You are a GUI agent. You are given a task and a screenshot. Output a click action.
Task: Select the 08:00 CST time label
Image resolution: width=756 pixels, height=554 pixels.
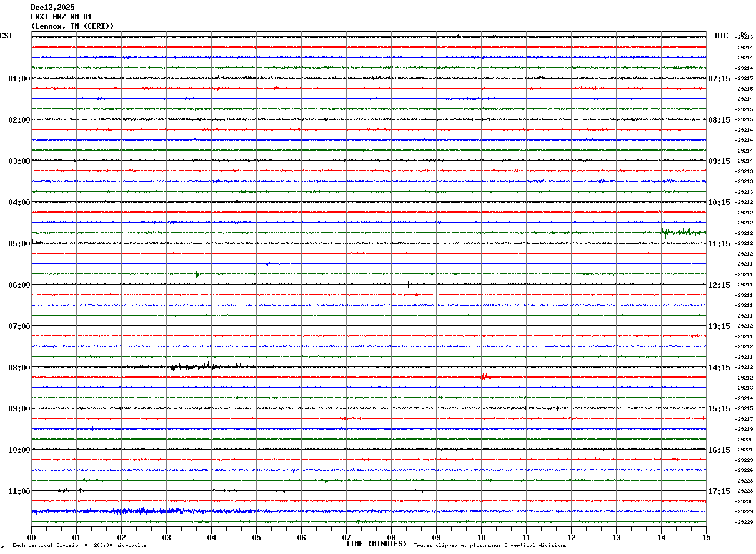(19, 368)
